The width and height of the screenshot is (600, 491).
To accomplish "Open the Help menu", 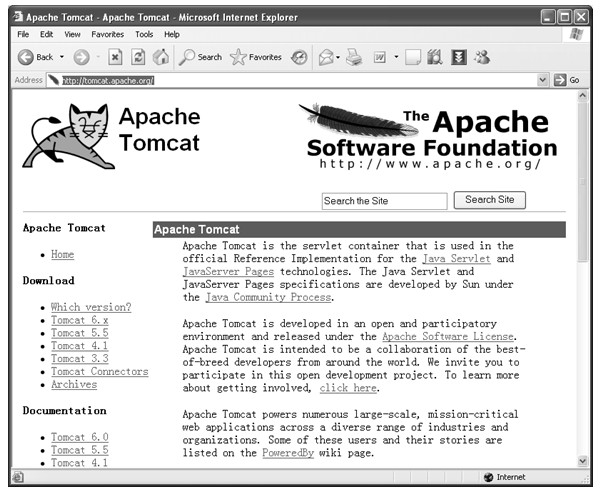I will coord(172,34).
